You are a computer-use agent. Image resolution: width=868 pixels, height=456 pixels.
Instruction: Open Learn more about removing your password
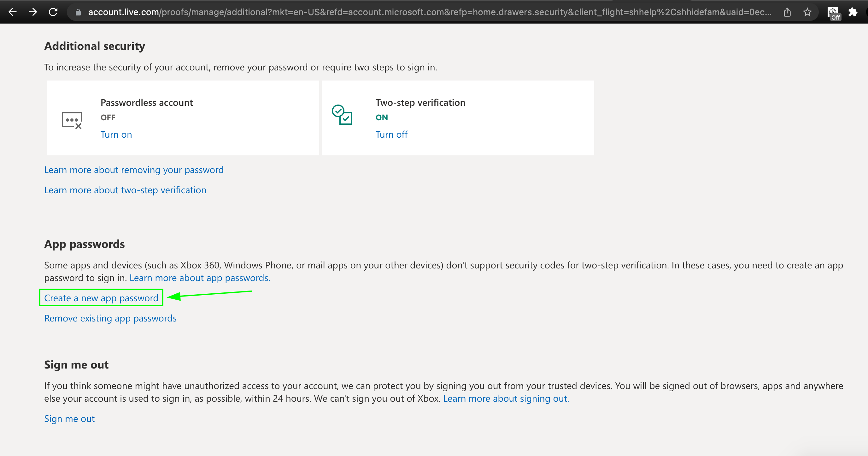134,170
